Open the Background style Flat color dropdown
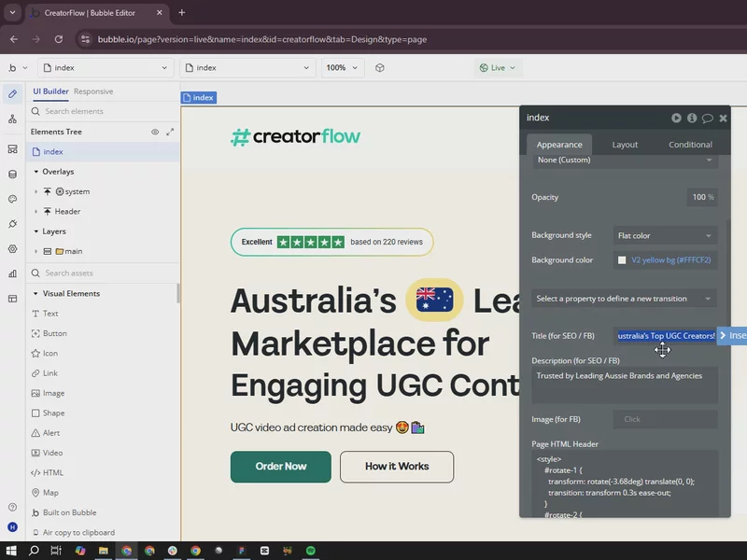747x560 pixels. click(665, 236)
